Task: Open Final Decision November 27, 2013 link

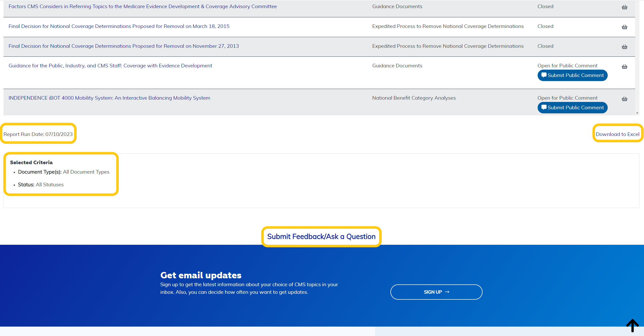Action: 124,46
